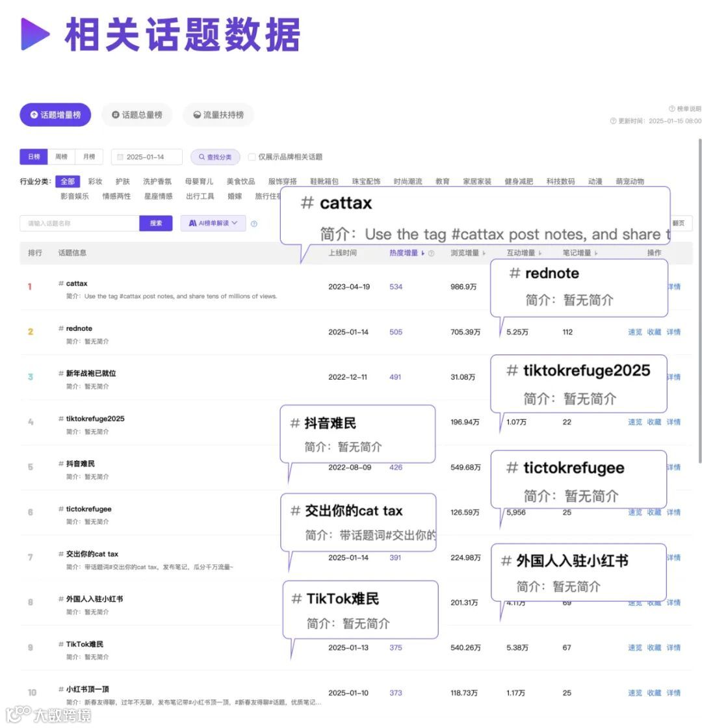Click the purple 搜索 button
Image resolution: width=702 pixels, height=728 pixels.
pyautogui.click(x=156, y=224)
